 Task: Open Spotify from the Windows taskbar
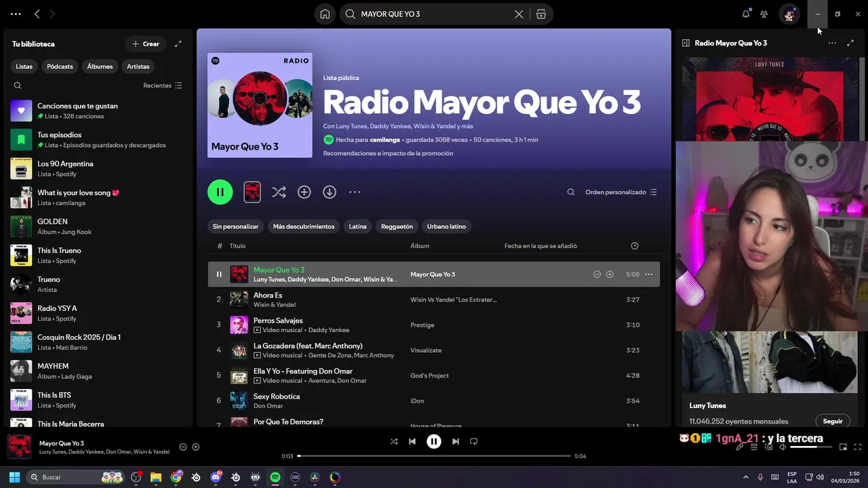point(275,477)
